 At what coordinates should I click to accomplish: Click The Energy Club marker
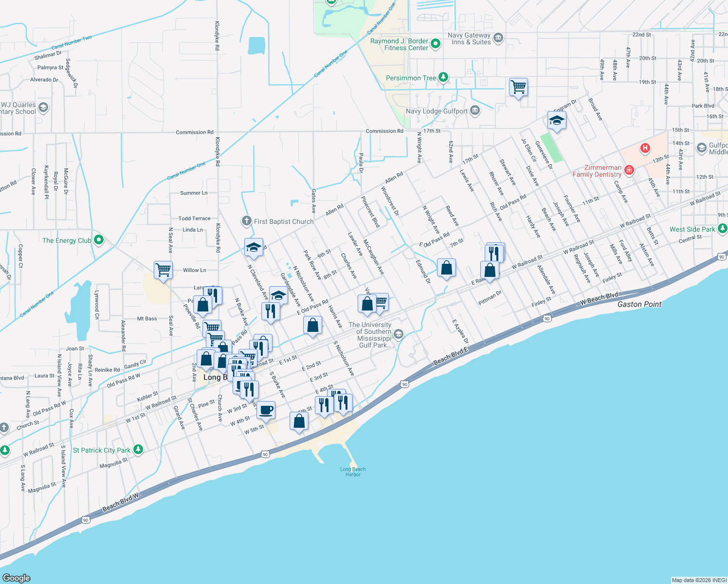pos(99,239)
